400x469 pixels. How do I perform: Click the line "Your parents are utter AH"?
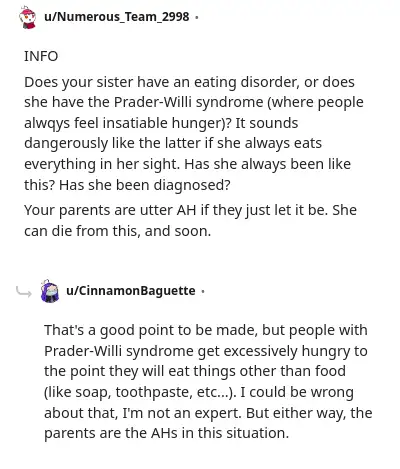click(190, 210)
